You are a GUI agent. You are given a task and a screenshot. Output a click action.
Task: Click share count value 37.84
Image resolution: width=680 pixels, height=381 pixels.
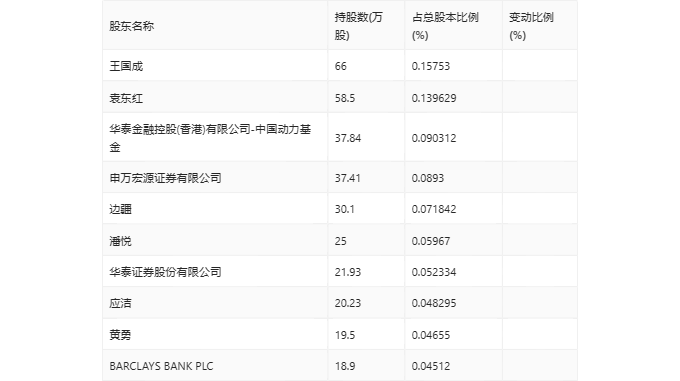[347, 138]
